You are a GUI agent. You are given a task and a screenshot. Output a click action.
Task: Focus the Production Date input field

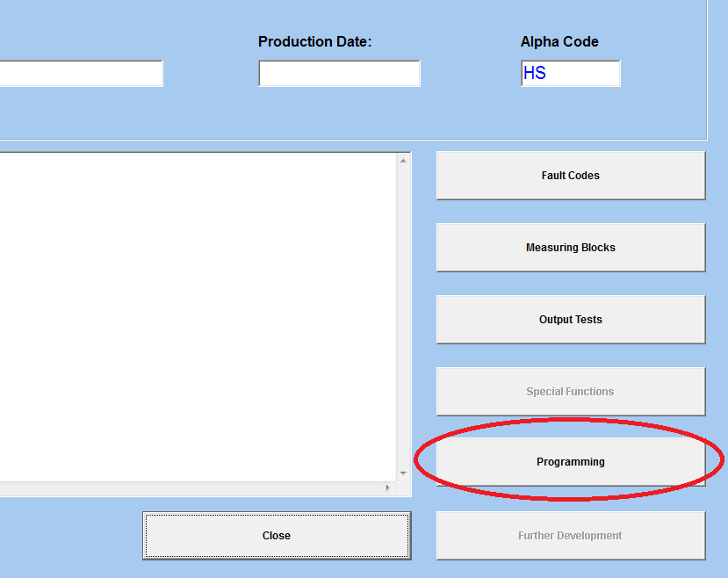point(339,74)
